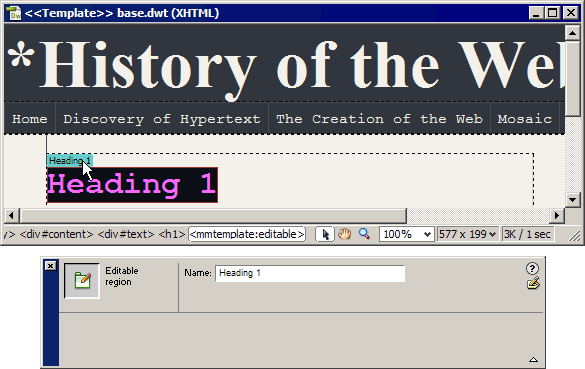The image size is (585, 369).
Task: Maximize the base.dwt document window
Action: pos(553,13)
